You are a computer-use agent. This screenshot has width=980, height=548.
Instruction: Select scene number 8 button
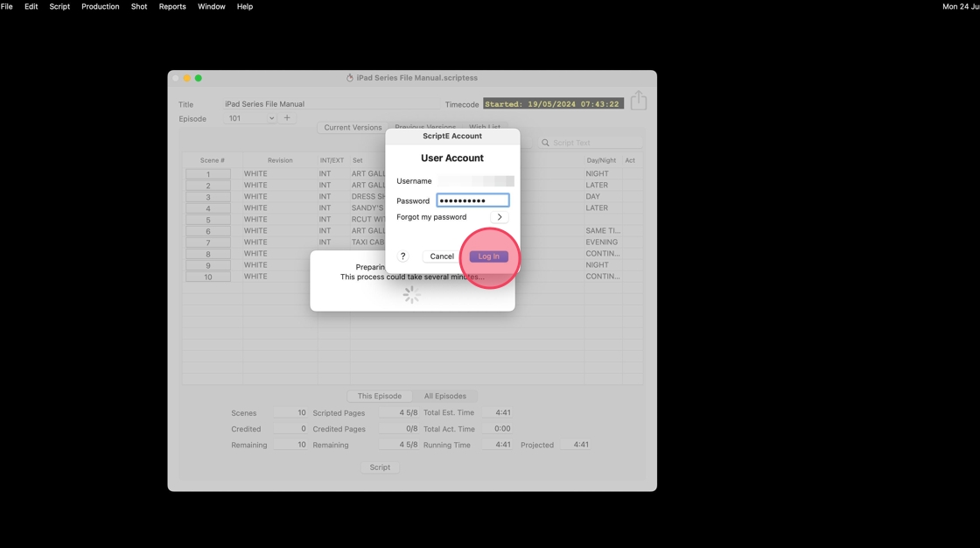208,254
